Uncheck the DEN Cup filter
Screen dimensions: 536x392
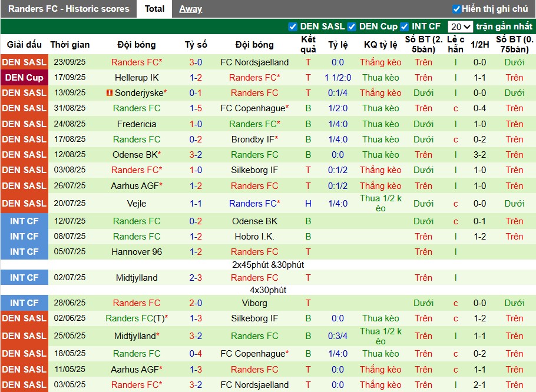[352, 26]
